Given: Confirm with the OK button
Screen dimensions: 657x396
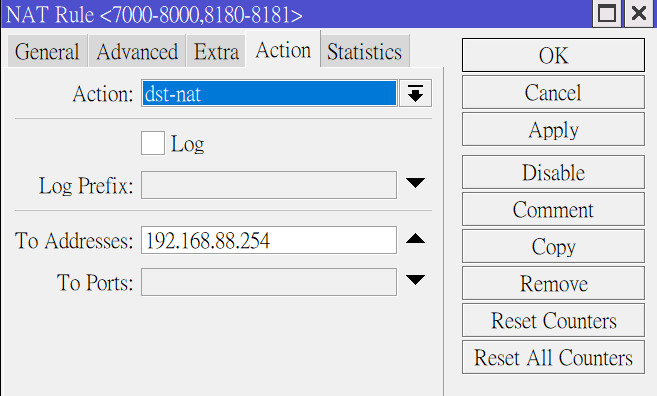Looking at the screenshot, I should point(554,55).
